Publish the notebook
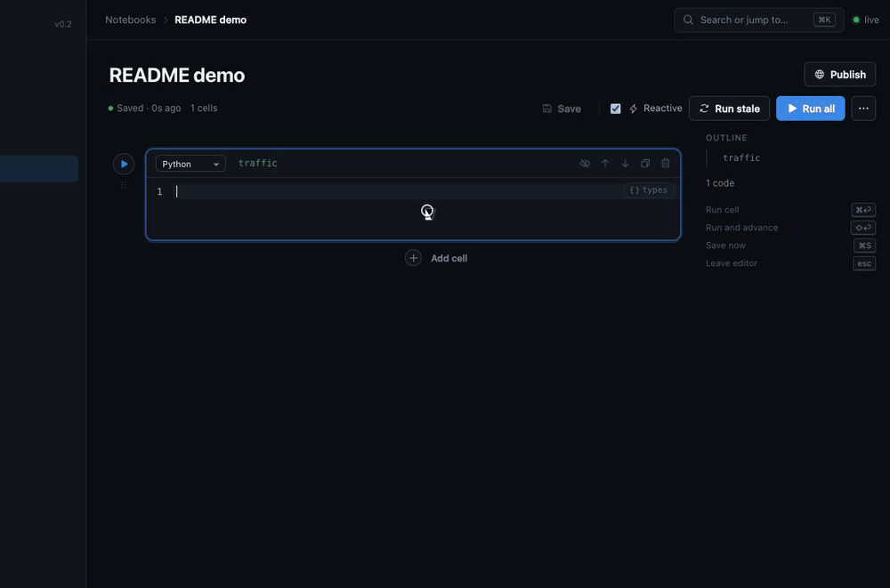The image size is (890, 588). [840, 75]
